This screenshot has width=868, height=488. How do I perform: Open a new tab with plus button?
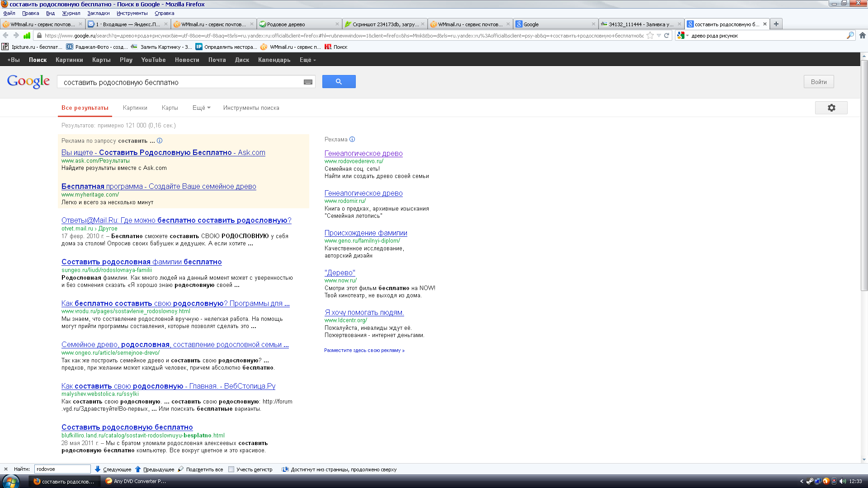click(776, 24)
